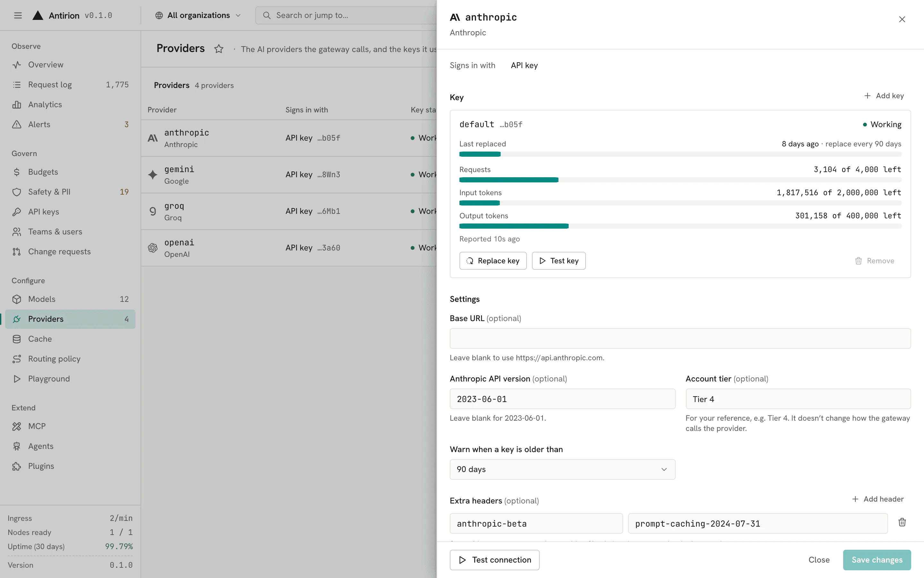Click the Safety & PII shield icon
The width and height of the screenshot is (924, 578).
pos(17,192)
